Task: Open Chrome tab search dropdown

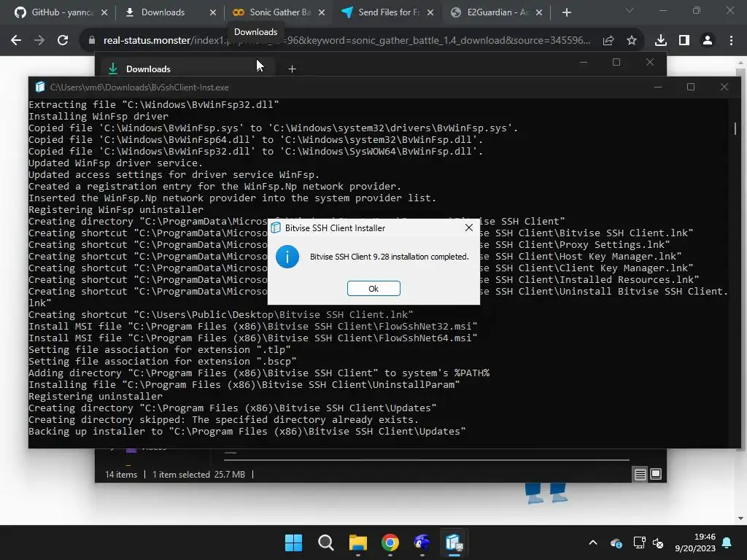Action: click(x=630, y=10)
